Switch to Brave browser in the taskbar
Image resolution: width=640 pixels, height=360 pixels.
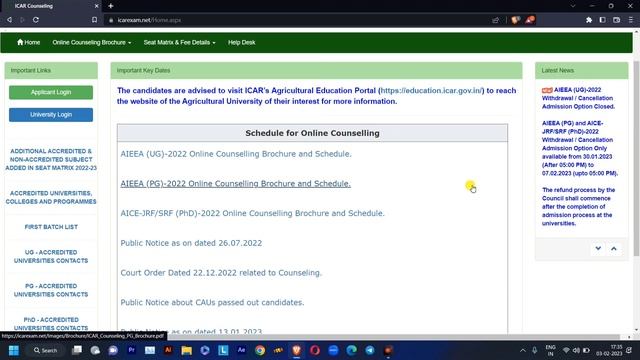pyautogui.click(x=296, y=350)
